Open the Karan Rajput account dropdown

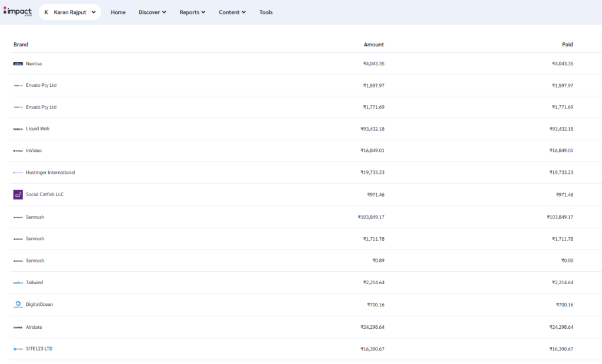[69, 12]
